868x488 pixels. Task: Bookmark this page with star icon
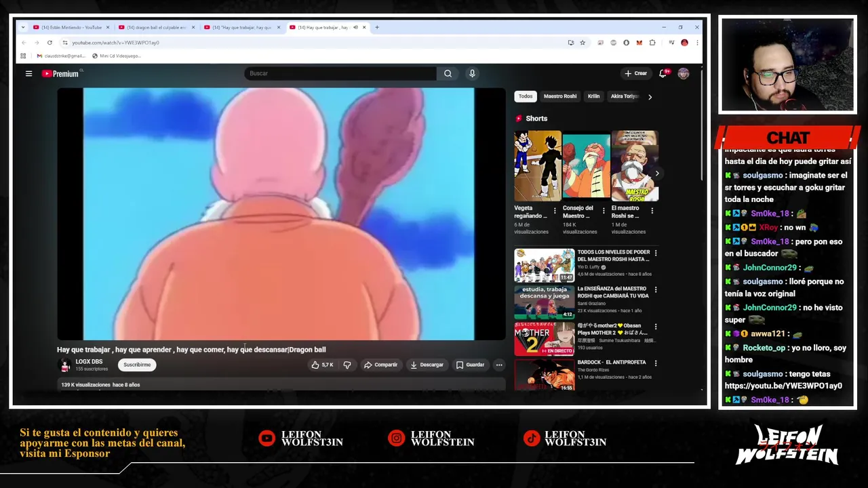click(x=583, y=43)
